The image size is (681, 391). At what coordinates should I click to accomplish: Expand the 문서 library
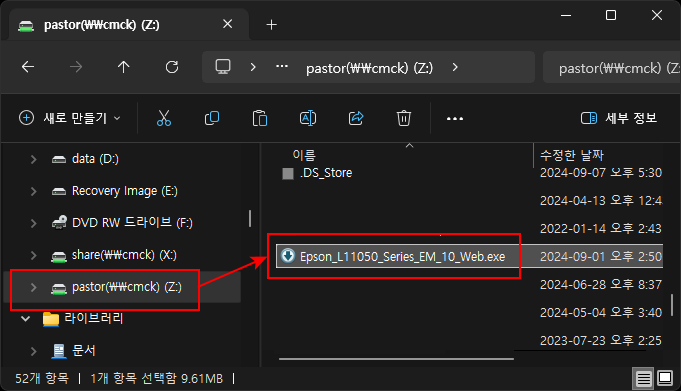33,351
